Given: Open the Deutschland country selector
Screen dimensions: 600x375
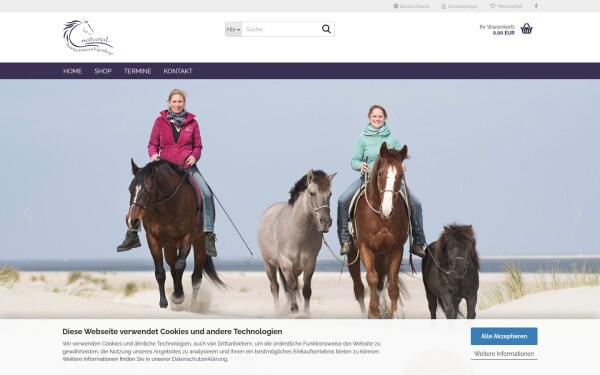Looking at the screenshot, I should (x=411, y=6).
